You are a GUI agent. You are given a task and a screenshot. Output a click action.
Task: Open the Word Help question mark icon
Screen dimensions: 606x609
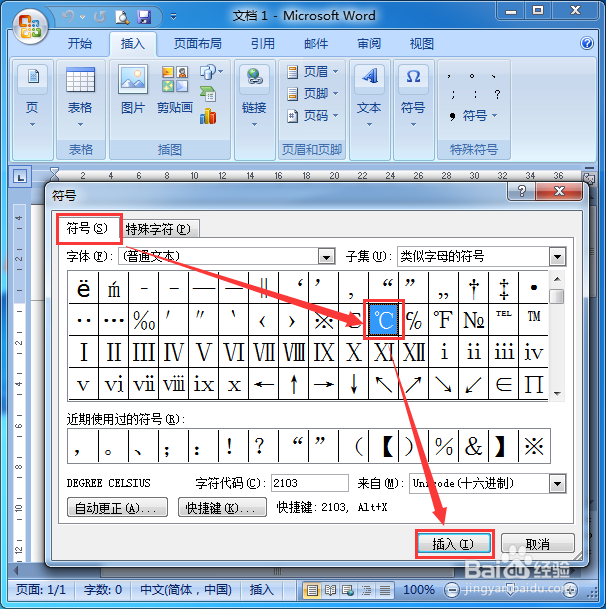point(587,43)
